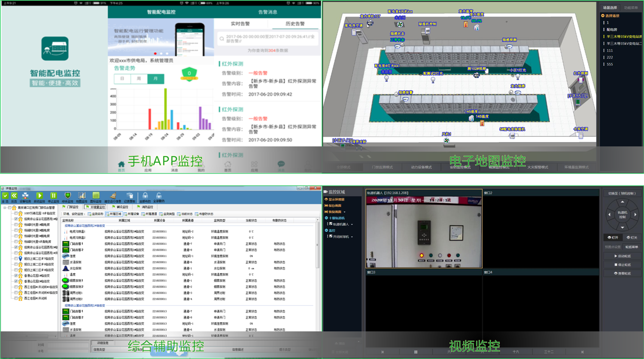Click the 启动轮巡 button
Screen dimensions: 644x359
coord(622,256)
